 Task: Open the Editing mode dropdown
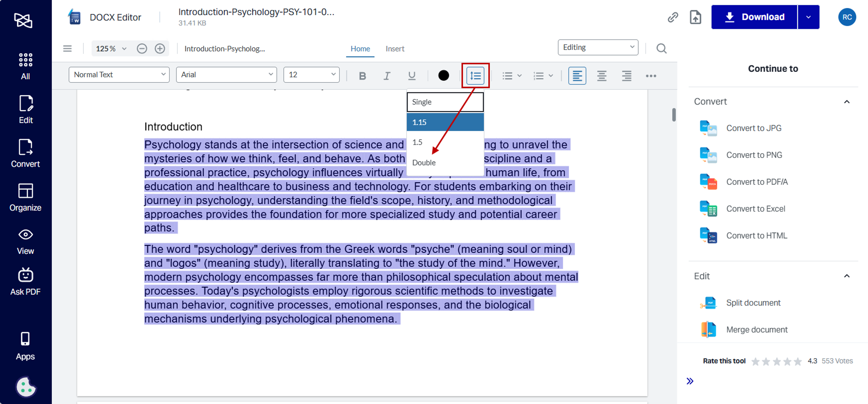pyautogui.click(x=598, y=47)
